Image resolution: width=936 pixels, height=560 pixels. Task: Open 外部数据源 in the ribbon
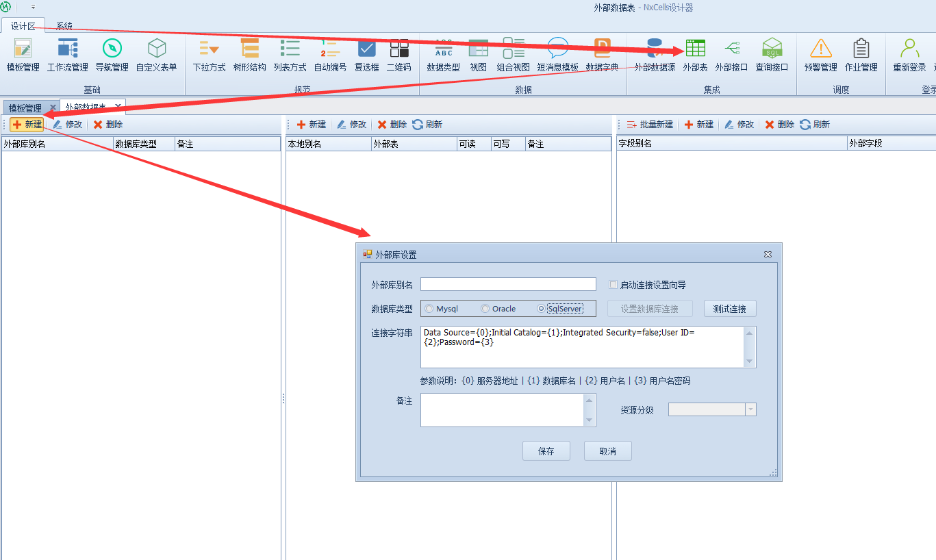(655, 55)
